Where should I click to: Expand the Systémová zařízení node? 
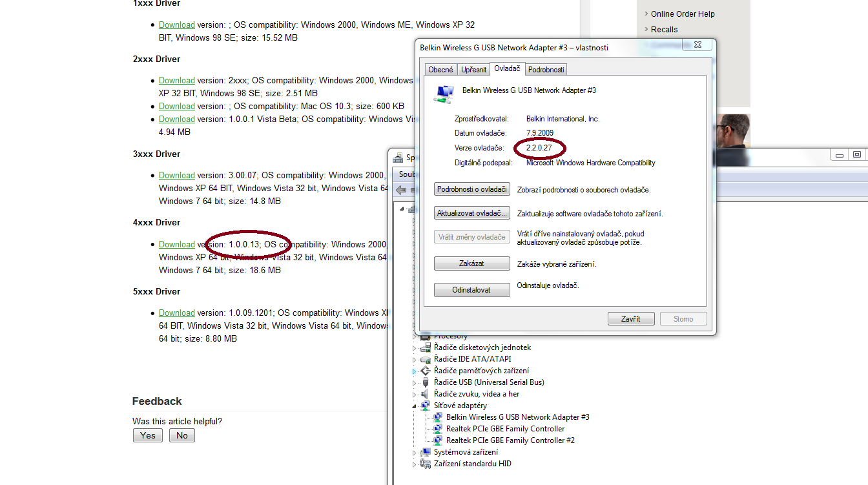click(x=415, y=453)
